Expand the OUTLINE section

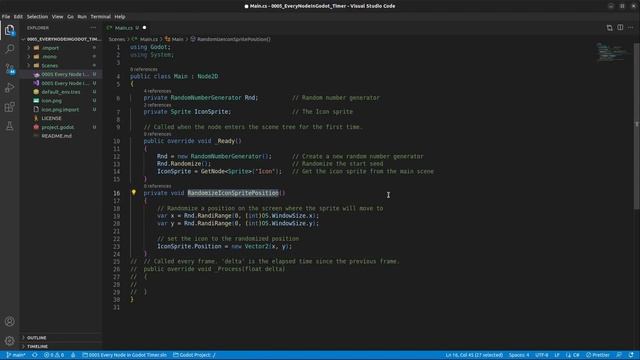tap(61, 338)
